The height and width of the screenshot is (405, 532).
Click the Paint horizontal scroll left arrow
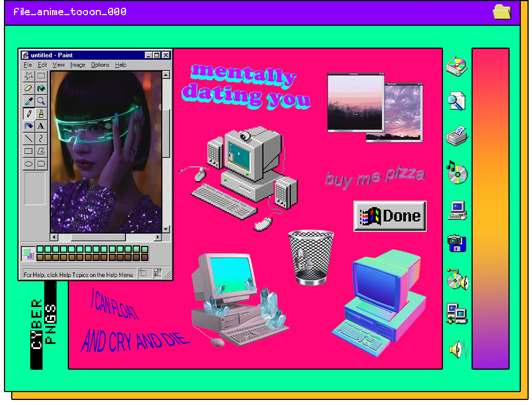[x=54, y=237]
